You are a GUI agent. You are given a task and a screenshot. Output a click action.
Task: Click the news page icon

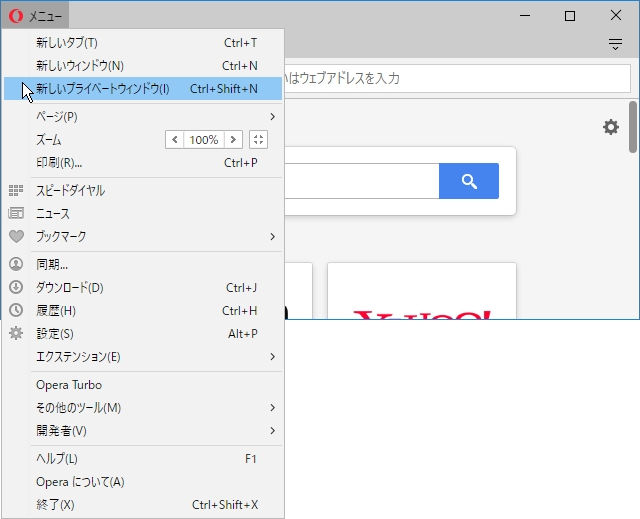16,213
